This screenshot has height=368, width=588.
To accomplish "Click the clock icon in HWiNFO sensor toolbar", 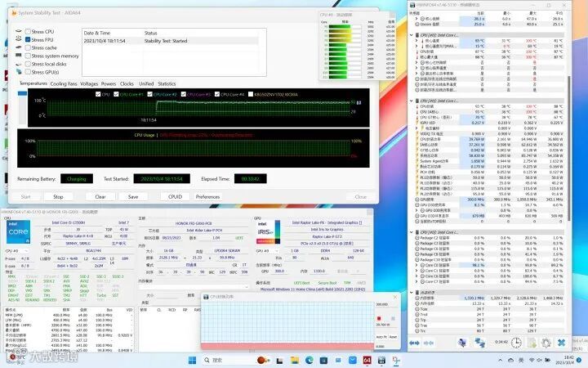I will coord(516,343).
